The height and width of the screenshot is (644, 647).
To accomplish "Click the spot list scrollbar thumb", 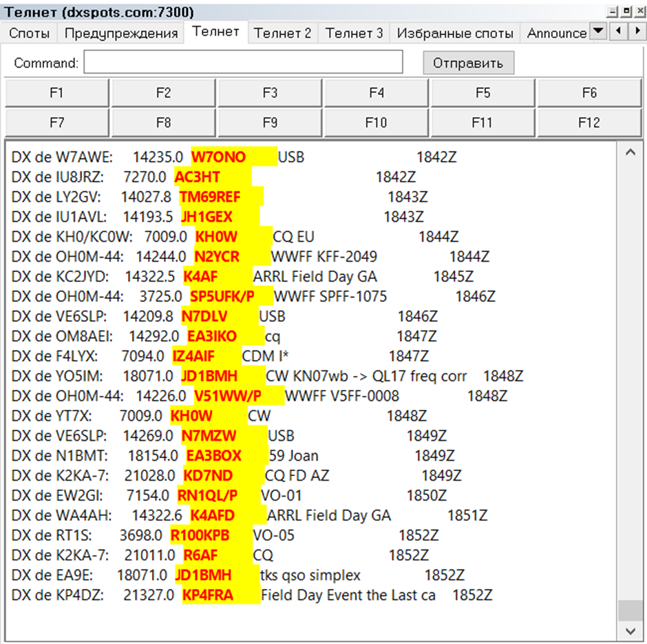I will point(630,610).
